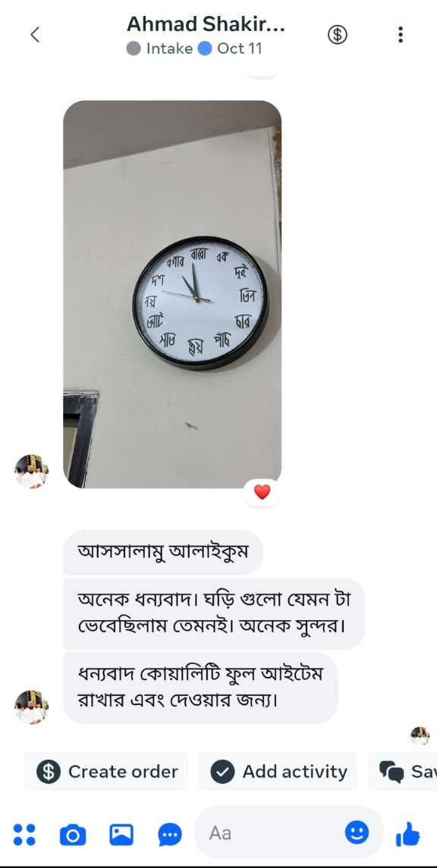Open Ahmad Shakir contact name header

206,24
